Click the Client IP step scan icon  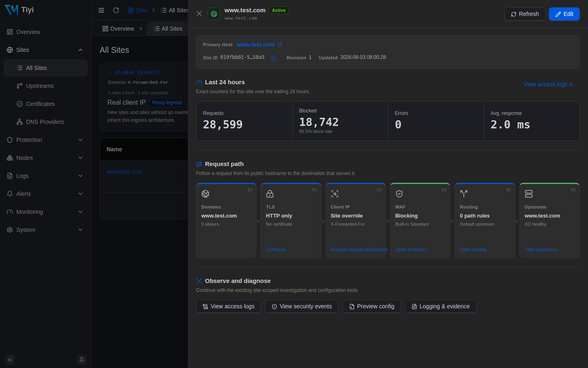point(335,194)
